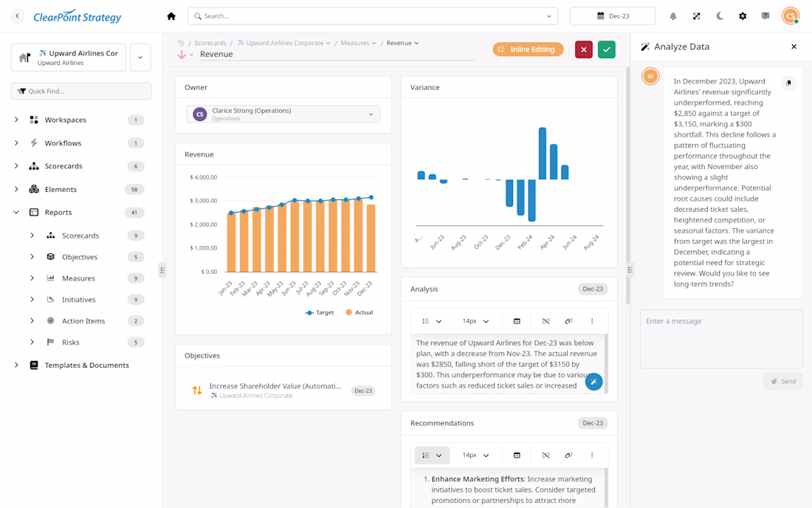Select Upward Airlines Cor scorecard
The width and height of the screenshot is (812, 508).
pyautogui.click(x=69, y=58)
